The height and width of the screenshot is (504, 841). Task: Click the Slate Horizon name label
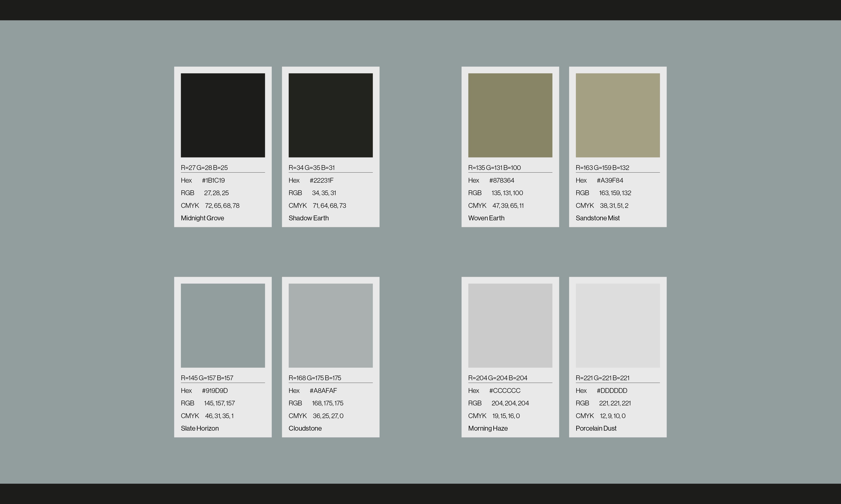point(200,428)
